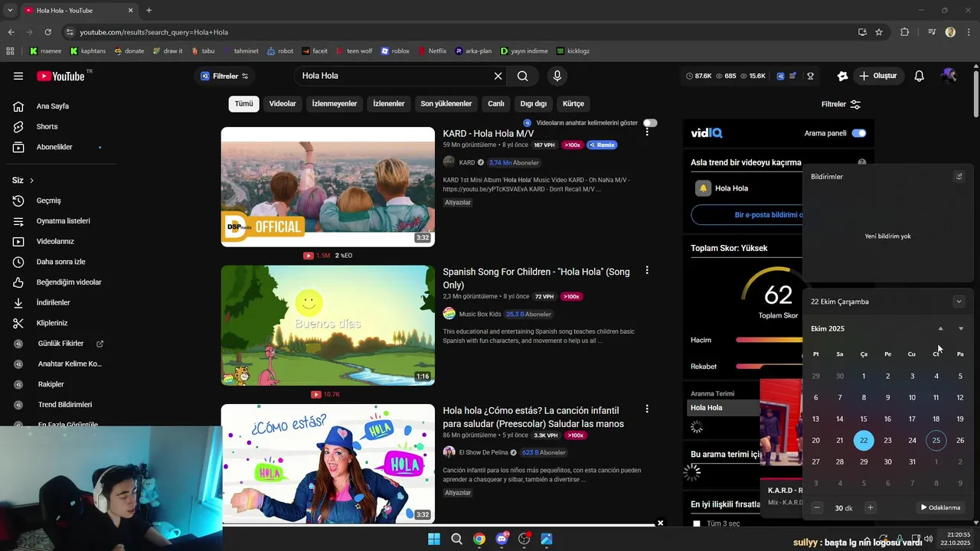
Task: Open Ana Sayfa in sidebar
Action: 53,106
